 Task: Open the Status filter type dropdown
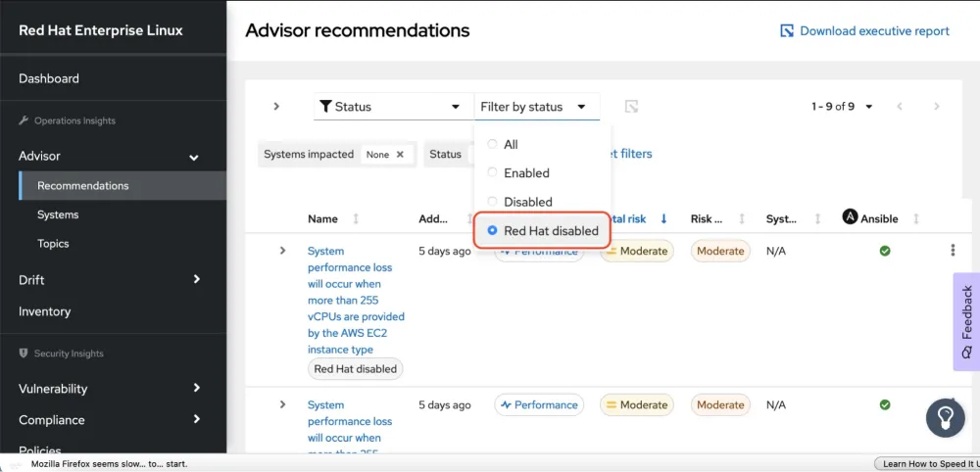(390, 107)
